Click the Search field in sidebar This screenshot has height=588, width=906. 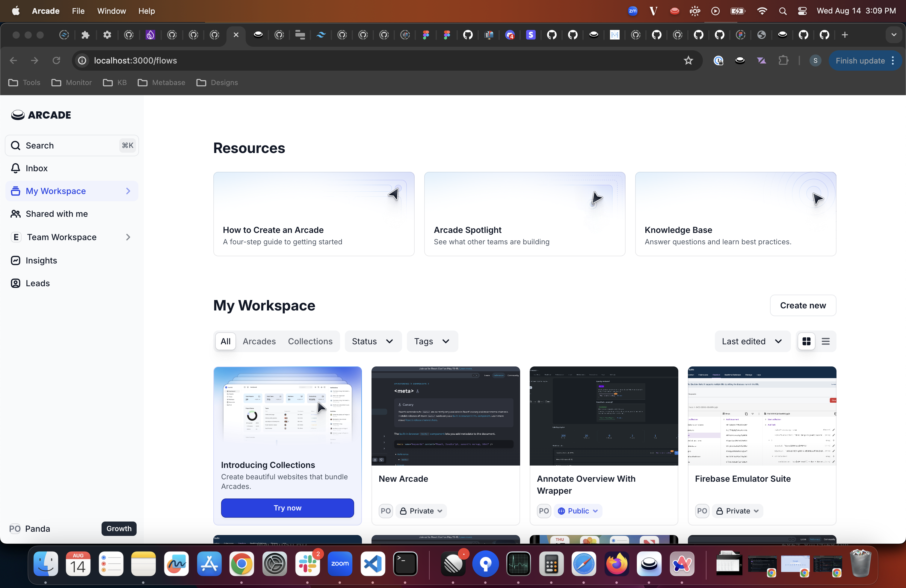click(x=72, y=145)
